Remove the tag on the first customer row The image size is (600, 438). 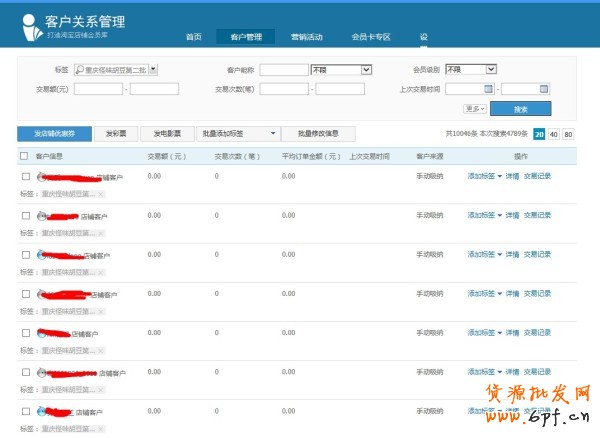(x=100, y=194)
